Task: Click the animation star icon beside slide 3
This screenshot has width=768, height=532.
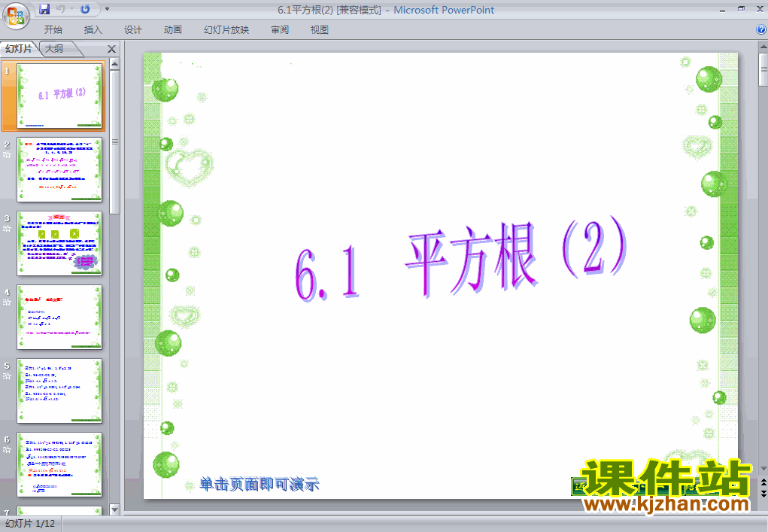Action: [x=7, y=229]
